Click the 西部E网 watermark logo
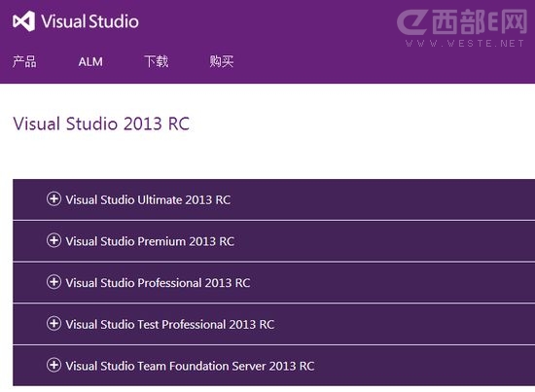 pyautogui.click(x=462, y=21)
